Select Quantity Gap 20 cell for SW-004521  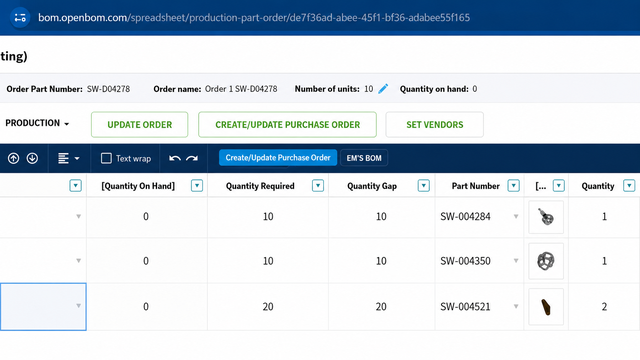[x=382, y=307]
